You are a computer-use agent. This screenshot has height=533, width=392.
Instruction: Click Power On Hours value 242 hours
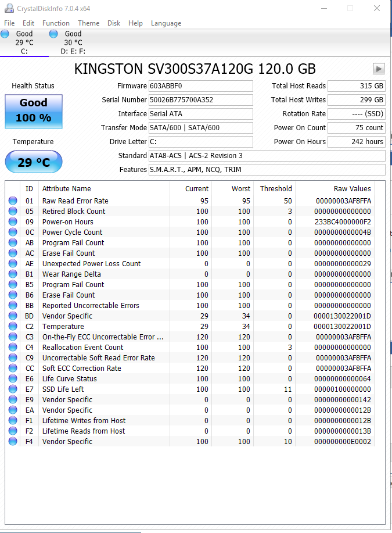357,142
